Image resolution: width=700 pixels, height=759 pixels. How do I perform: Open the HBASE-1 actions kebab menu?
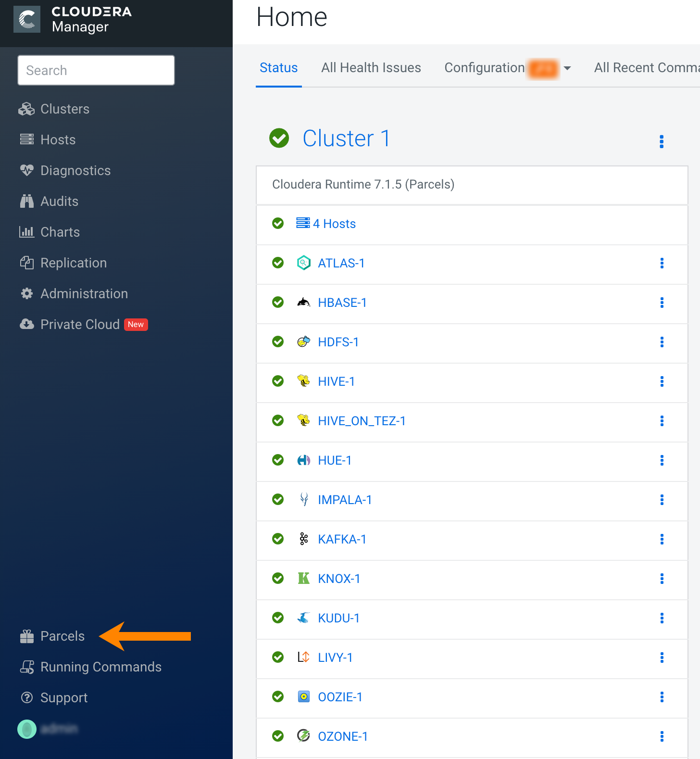point(662,303)
